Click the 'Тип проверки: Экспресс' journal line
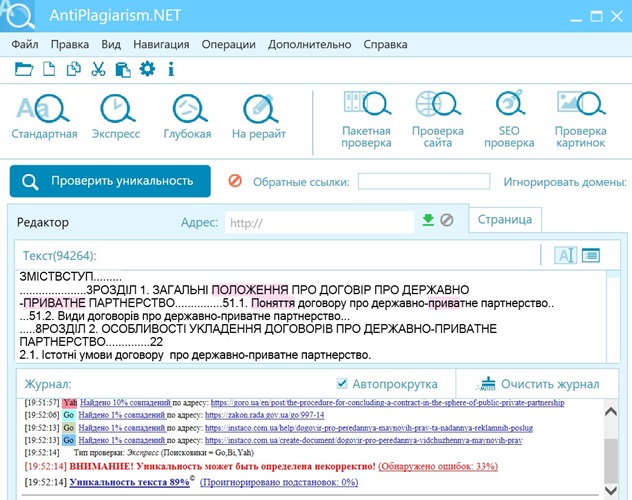 click(164, 452)
